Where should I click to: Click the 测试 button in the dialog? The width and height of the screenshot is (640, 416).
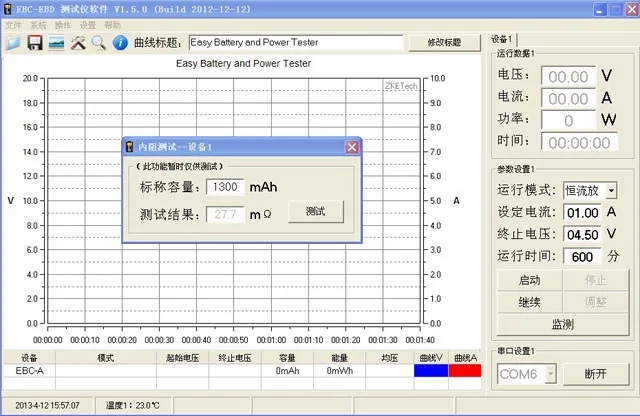(316, 211)
